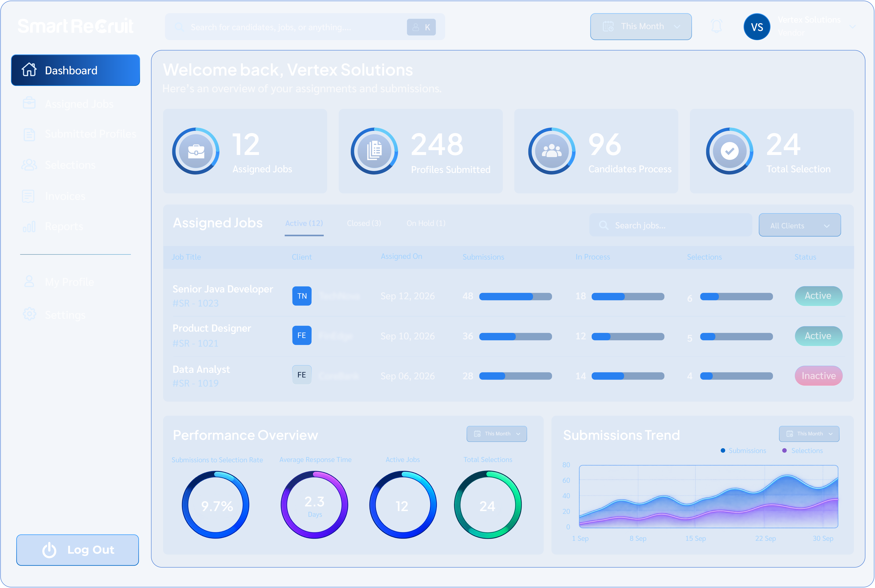The width and height of the screenshot is (875, 588).
Task: Click the Assigned Jobs briefcase card icon
Action: point(196,151)
